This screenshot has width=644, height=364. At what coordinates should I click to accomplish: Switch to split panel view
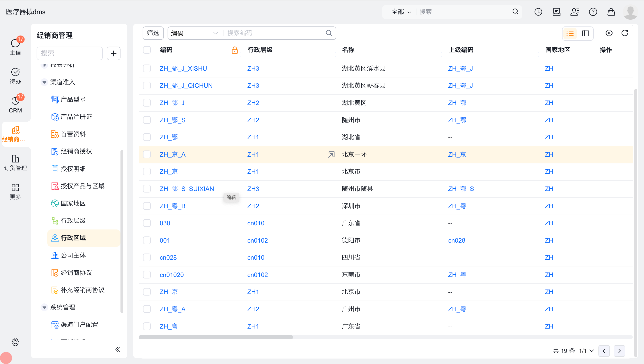pyautogui.click(x=586, y=33)
